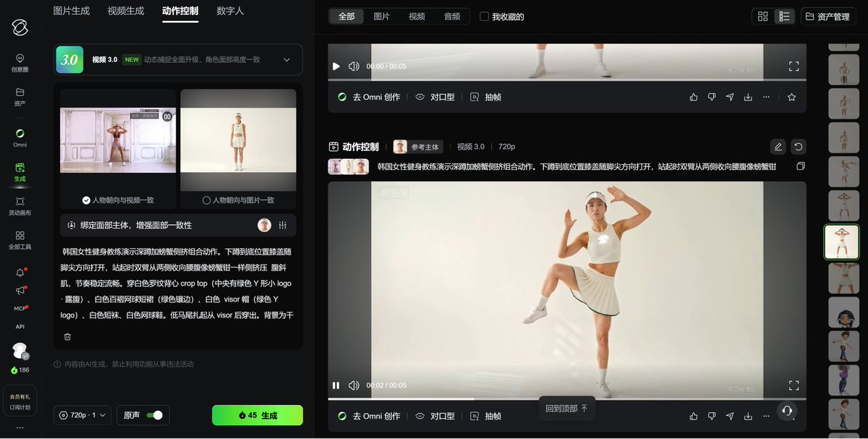Edit the 动作控制 generation with pencil icon
Screen dimensions: 868x439
778,147
